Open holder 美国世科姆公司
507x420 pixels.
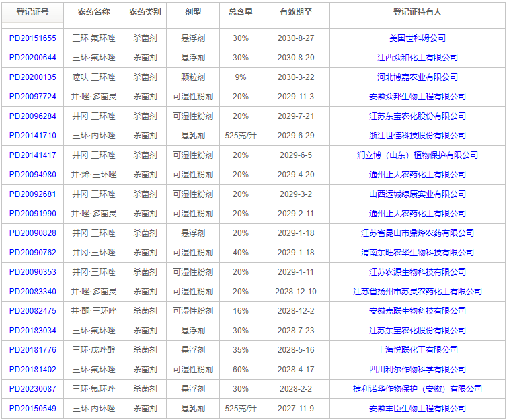pyautogui.click(x=418, y=38)
